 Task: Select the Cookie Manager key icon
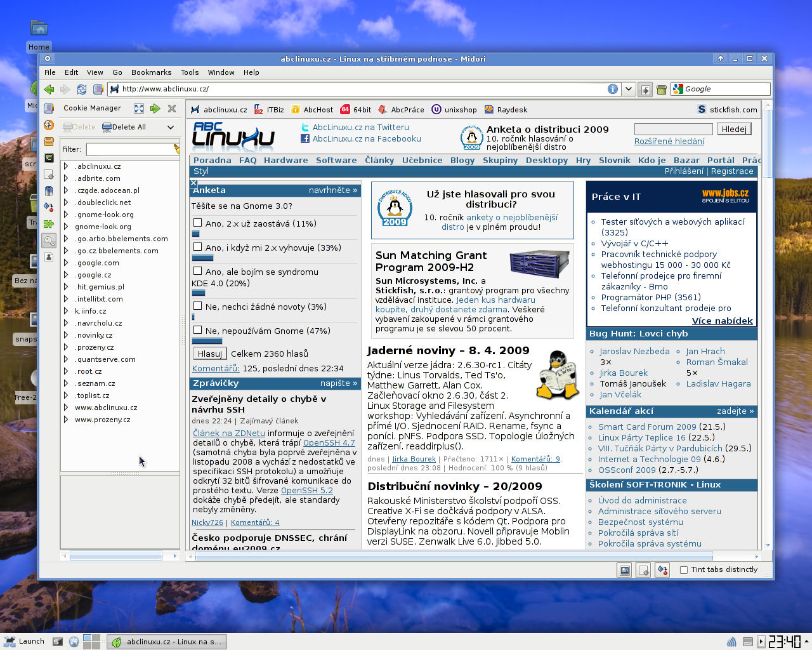(x=49, y=240)
